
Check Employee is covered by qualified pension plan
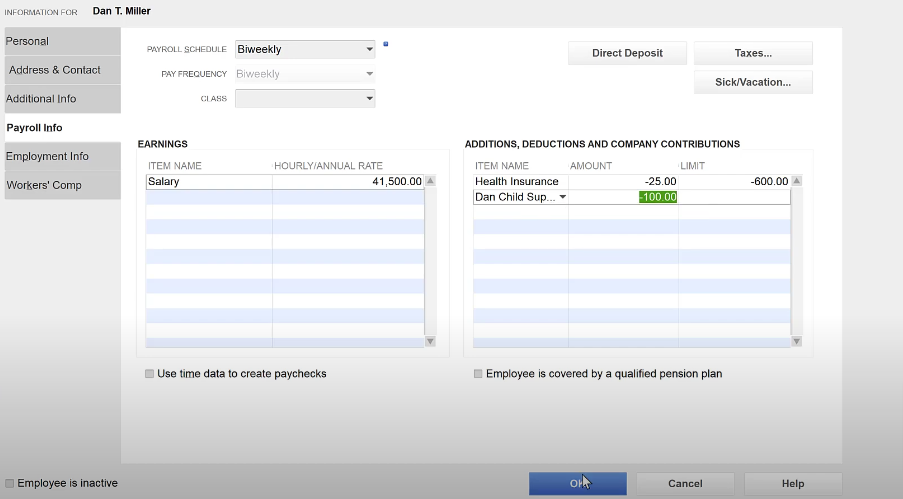click(x=478, y=374)
